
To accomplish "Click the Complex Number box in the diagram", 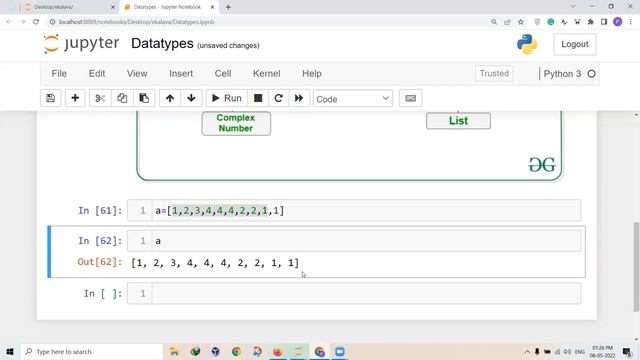I will click(x=236, y=123).
